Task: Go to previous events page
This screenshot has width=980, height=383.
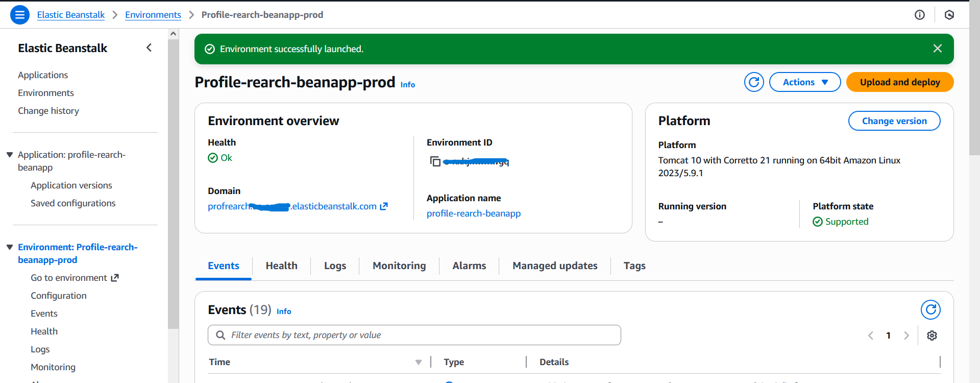Action: 871,336
